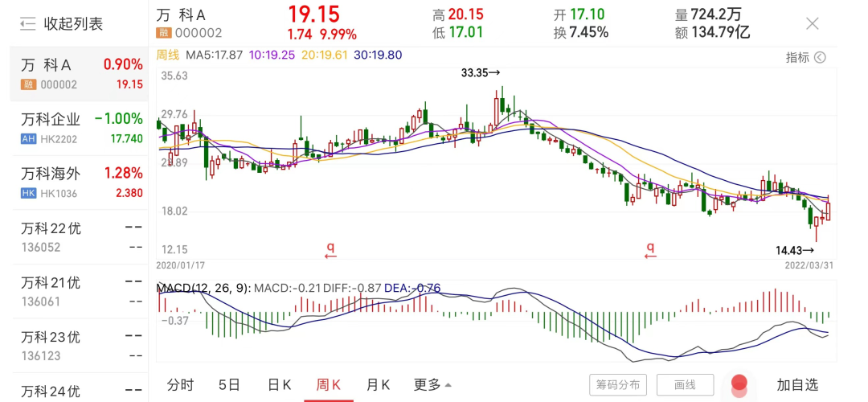868x402 pixels.
Task: Open 万科21优 136061 entry
Action: coord(79,292)
